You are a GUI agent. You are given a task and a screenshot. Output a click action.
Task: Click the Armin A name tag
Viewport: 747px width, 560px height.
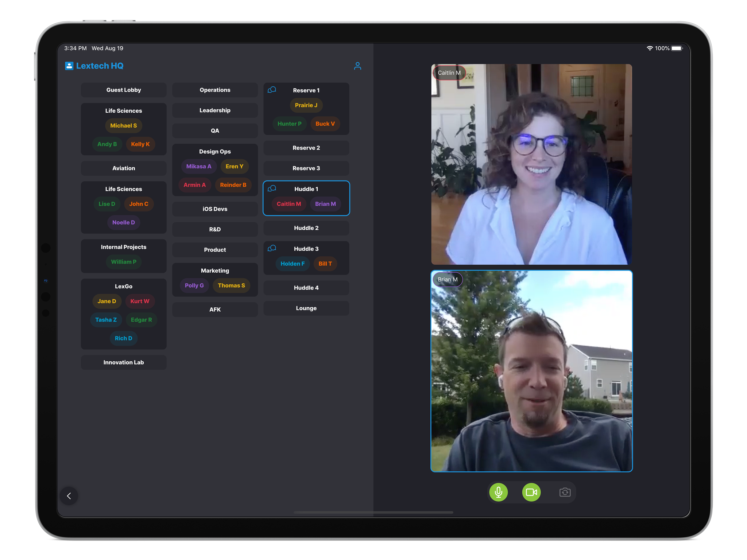tap(195, 185)
